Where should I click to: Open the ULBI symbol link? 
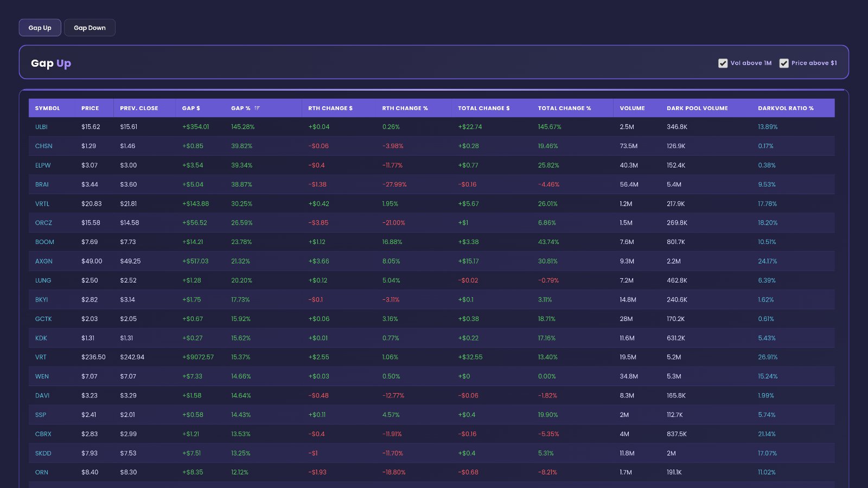coord(41,127)
